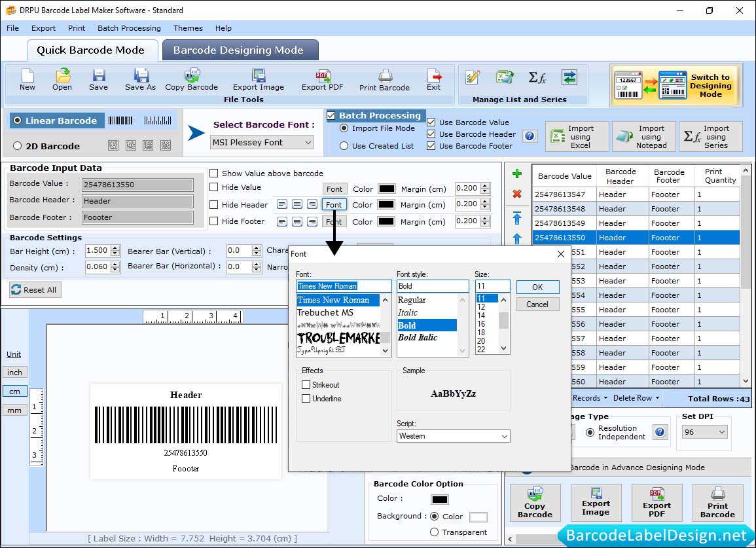Click the header text Color swatch
The width and height of the screenshot is (756, 548).
tap(386, 204)
